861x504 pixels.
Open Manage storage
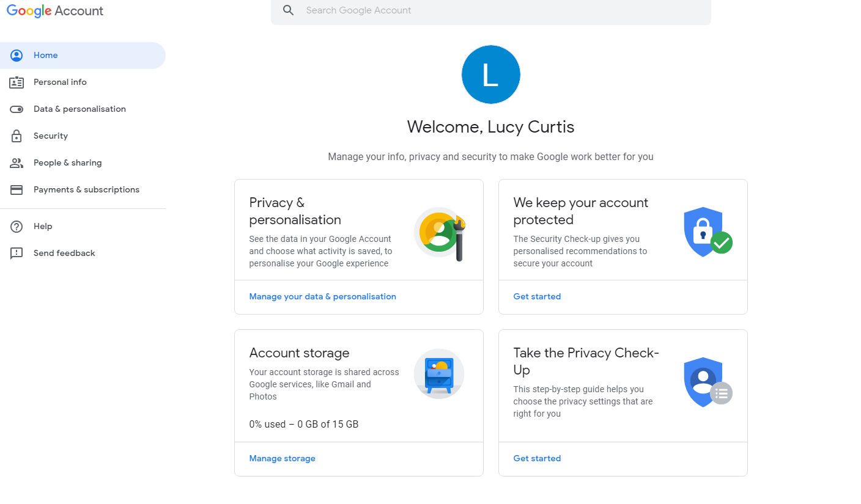tap(282, 458)
